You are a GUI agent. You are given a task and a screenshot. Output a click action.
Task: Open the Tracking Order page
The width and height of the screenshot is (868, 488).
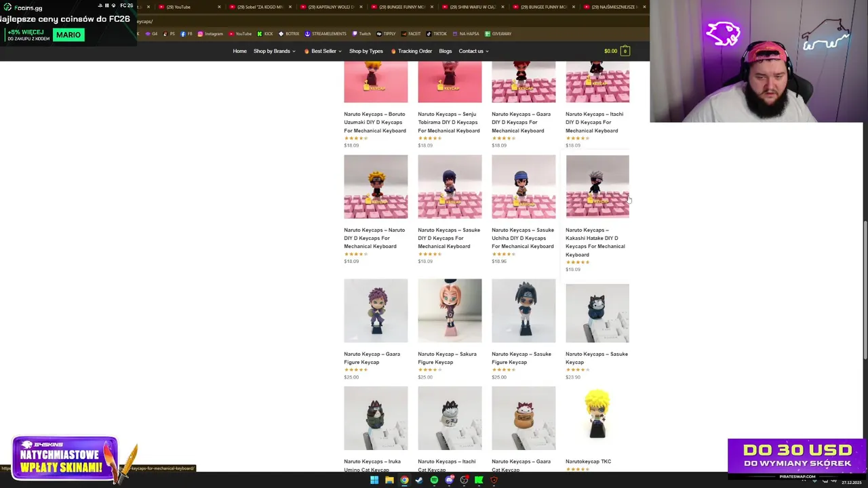[411, 51]
